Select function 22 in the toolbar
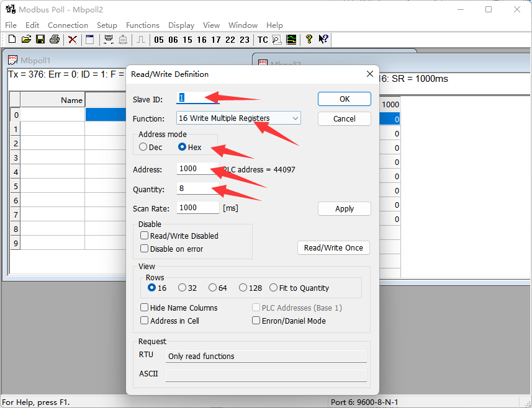This screenshot has height=408, width=532. tap(230, 40)
